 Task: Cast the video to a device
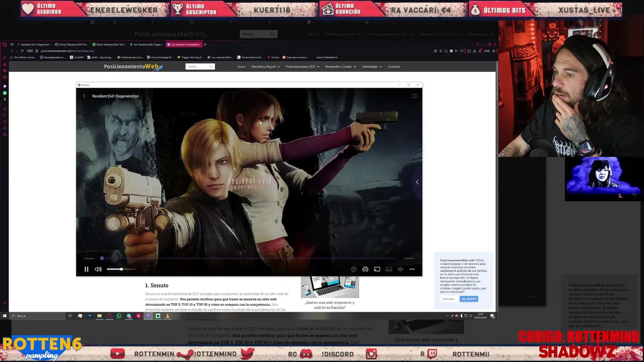click(x=377, y=269)
